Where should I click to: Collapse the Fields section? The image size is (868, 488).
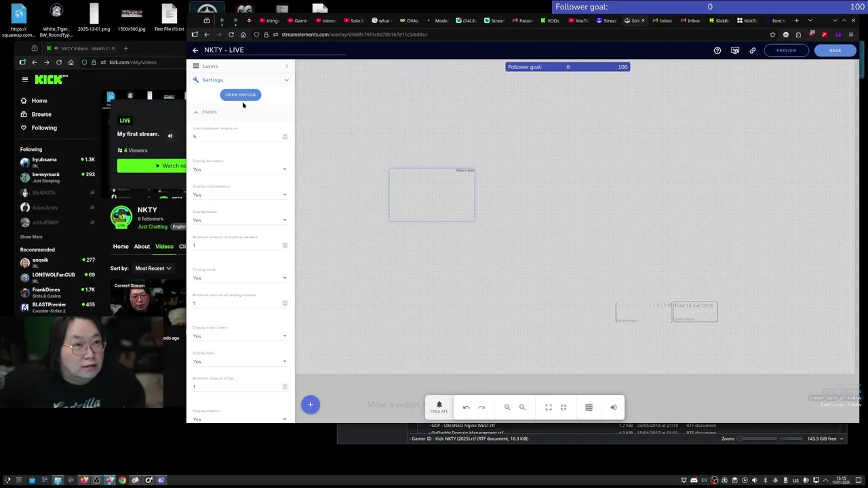click(x=196, y=112)
